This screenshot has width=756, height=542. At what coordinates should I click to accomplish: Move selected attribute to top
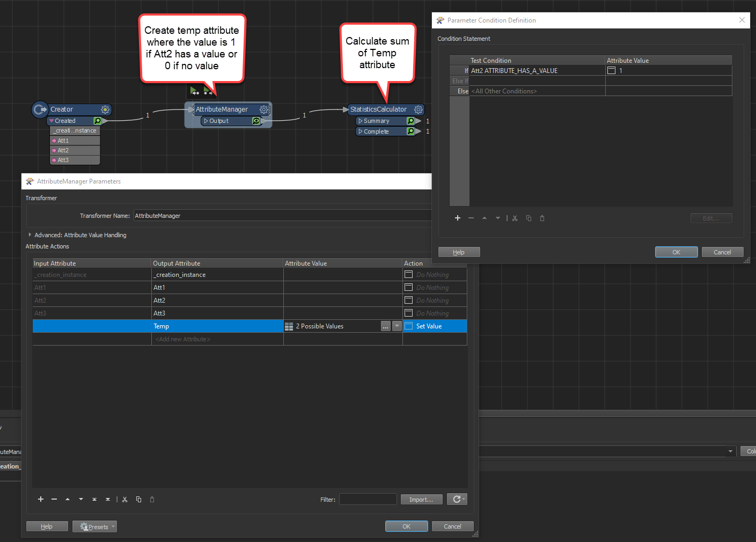click(94, 499)
